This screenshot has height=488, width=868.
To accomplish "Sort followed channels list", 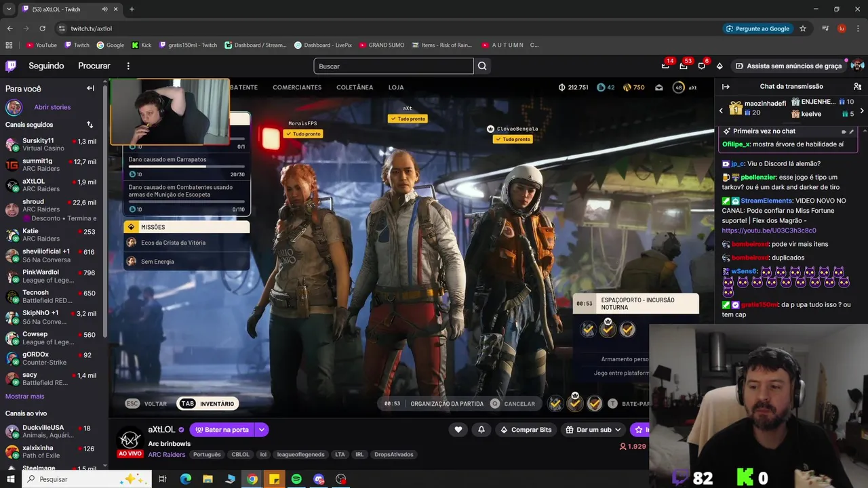I will [x=90, y=125].
